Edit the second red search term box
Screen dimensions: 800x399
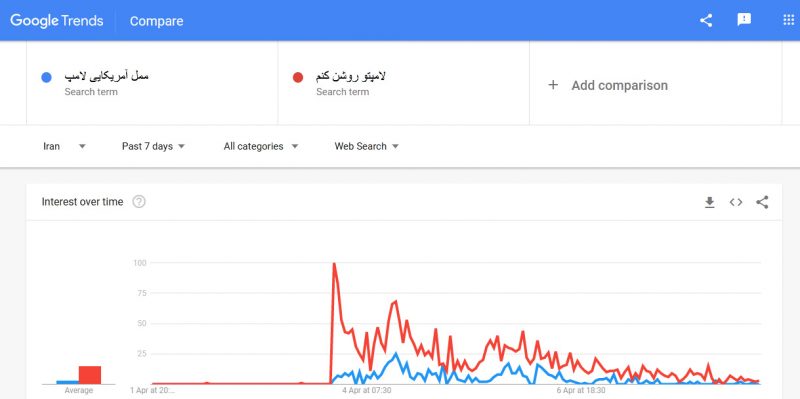point(404,83)
